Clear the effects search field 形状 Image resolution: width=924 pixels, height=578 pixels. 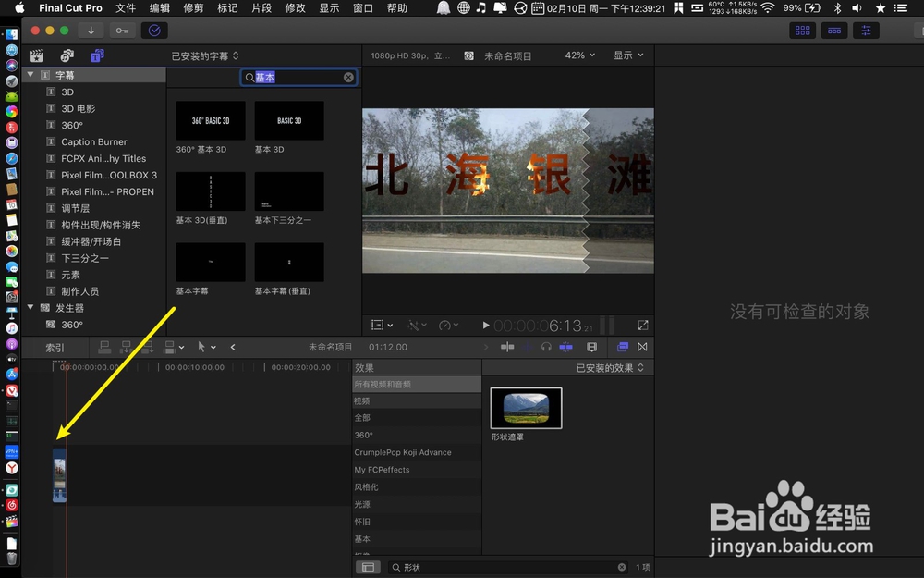pos(622,567)
